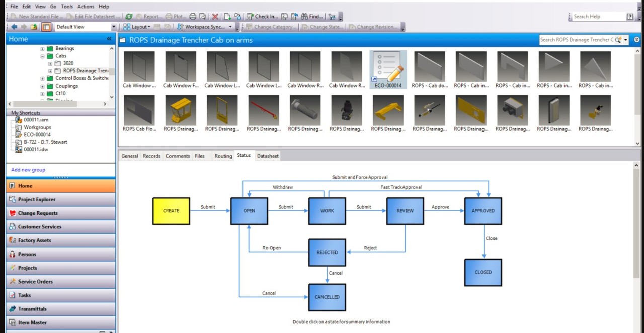
Task: Click the Change Requests sidebar icon
Action: coord(13,213)
